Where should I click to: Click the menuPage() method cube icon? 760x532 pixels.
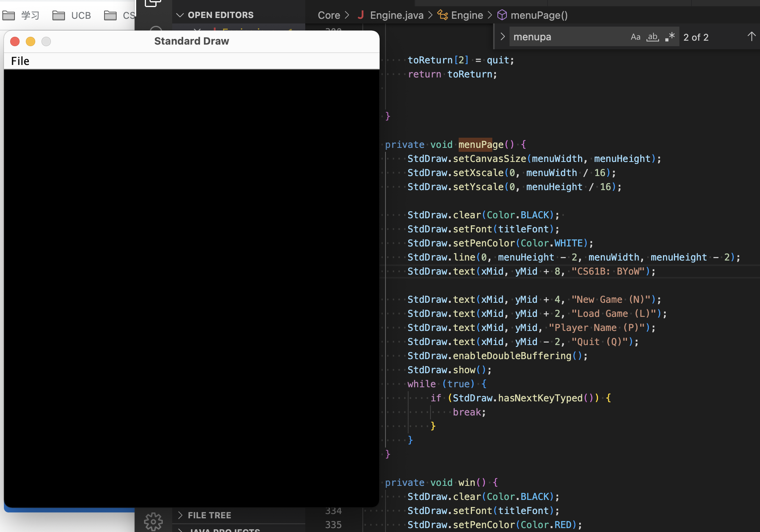(x=502, y=15)
